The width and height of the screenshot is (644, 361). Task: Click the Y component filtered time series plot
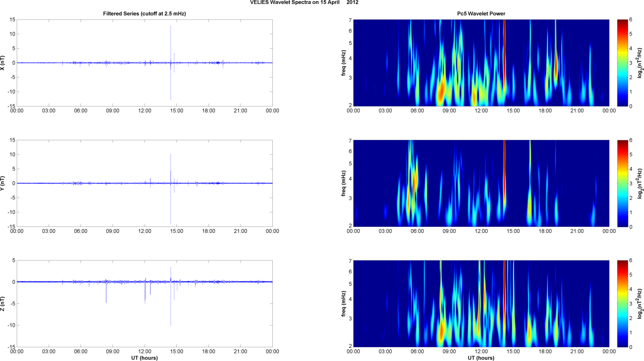144,183
